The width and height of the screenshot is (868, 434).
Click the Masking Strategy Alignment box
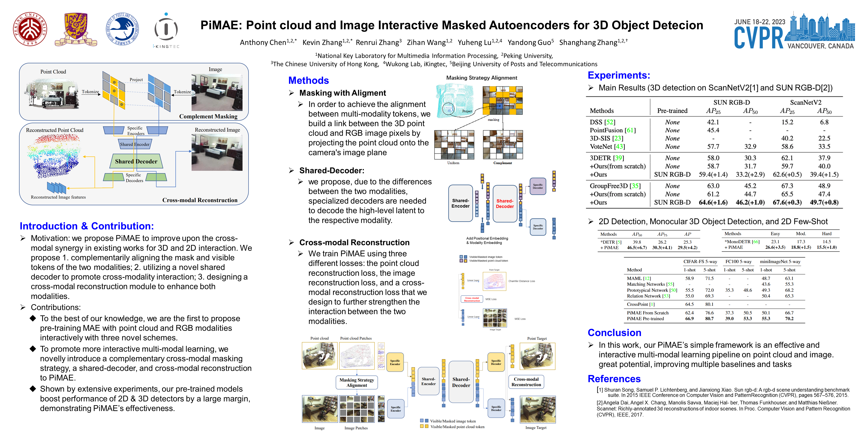[x=357, y=382]
